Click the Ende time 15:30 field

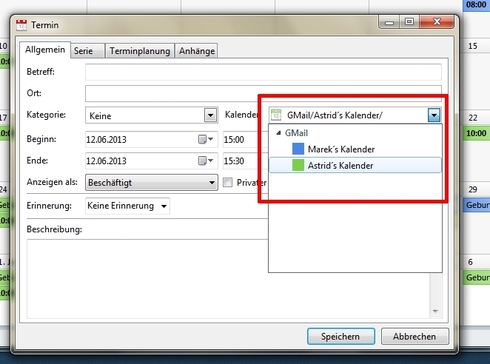[x=245, y=161]
